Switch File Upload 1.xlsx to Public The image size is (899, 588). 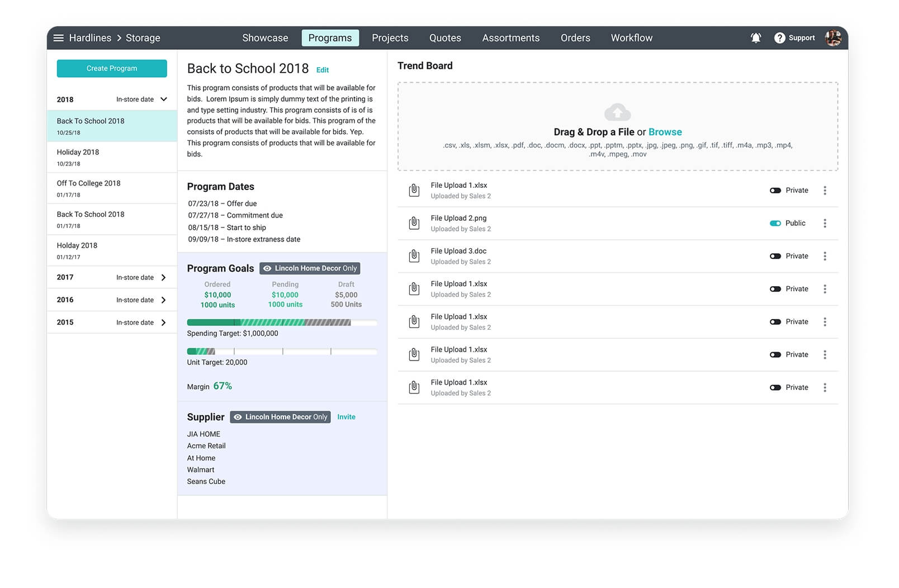(775, 190)
